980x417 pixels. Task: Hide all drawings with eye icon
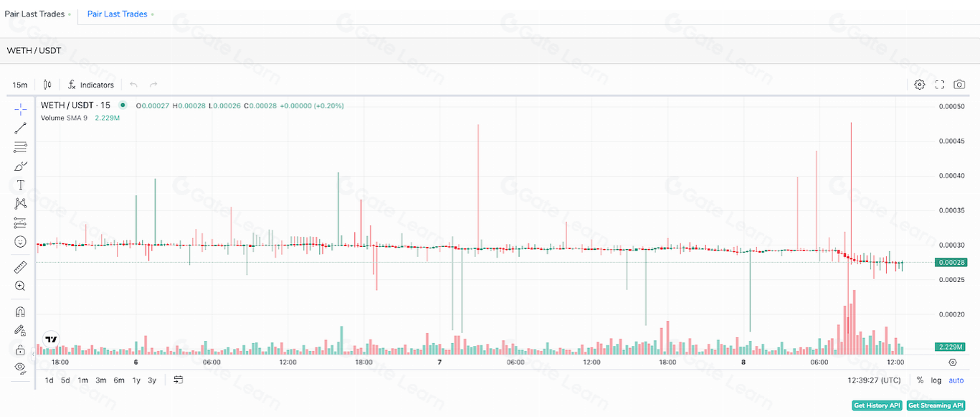[20, 367]
